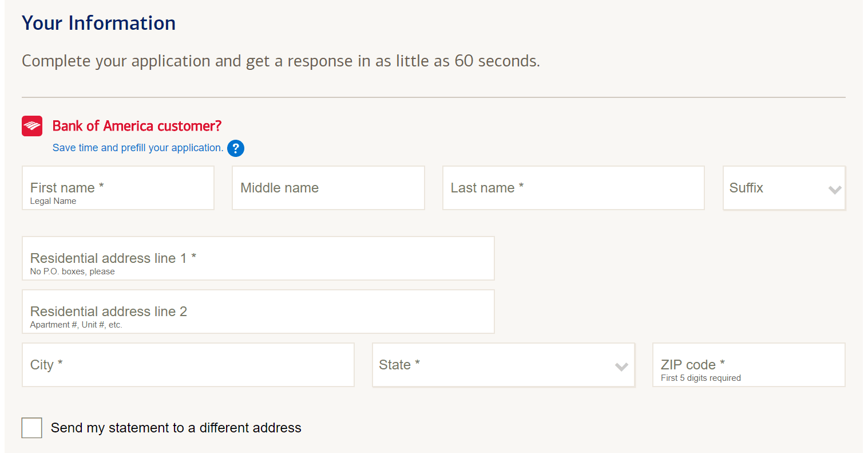Click the red Bank of America logo icon

tap(32, 126)
